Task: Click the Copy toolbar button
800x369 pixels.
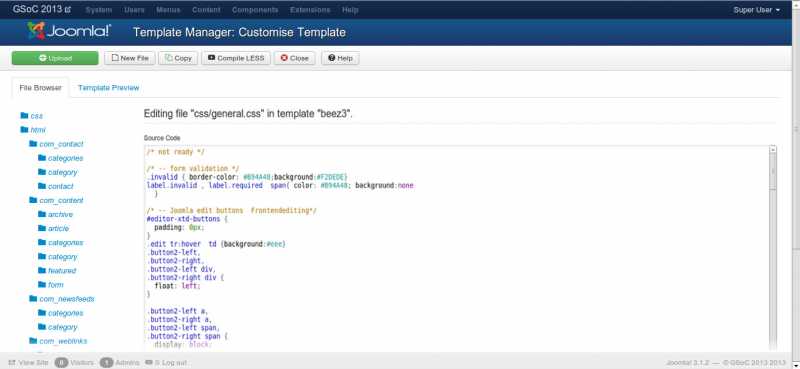Action: pos(178,58)
